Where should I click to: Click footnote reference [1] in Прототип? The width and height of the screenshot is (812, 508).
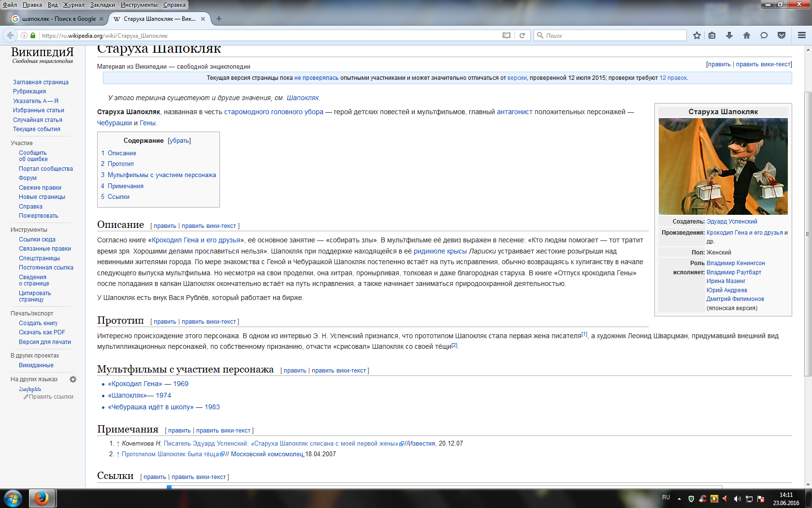[584, 334]
